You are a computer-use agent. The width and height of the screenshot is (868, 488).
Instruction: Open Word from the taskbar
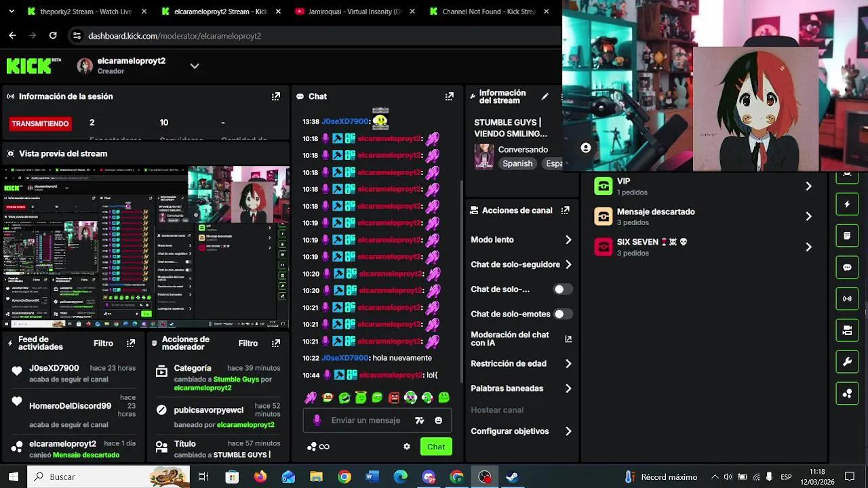click(x=372, y=476)
